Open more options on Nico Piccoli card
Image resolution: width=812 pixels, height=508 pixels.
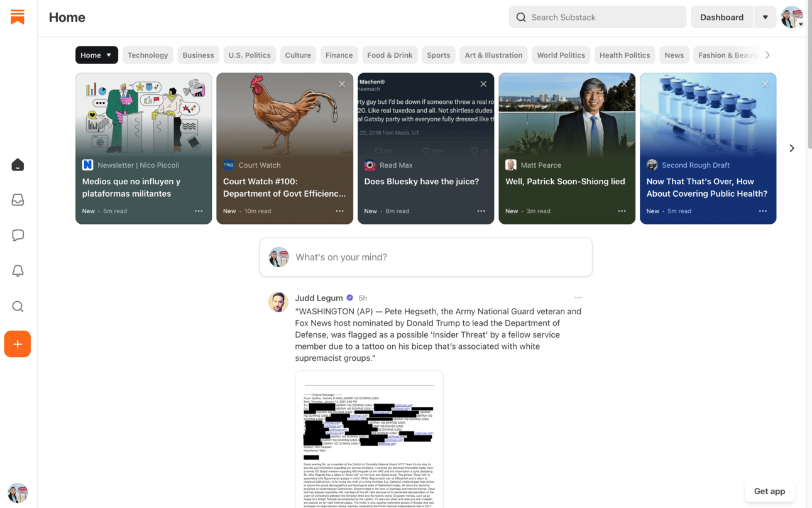(199, 211)
